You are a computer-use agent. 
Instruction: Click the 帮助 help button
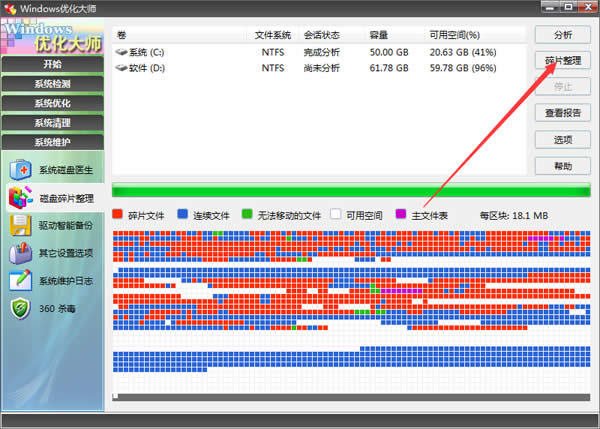pyautogui.click(x=562, y=166)
